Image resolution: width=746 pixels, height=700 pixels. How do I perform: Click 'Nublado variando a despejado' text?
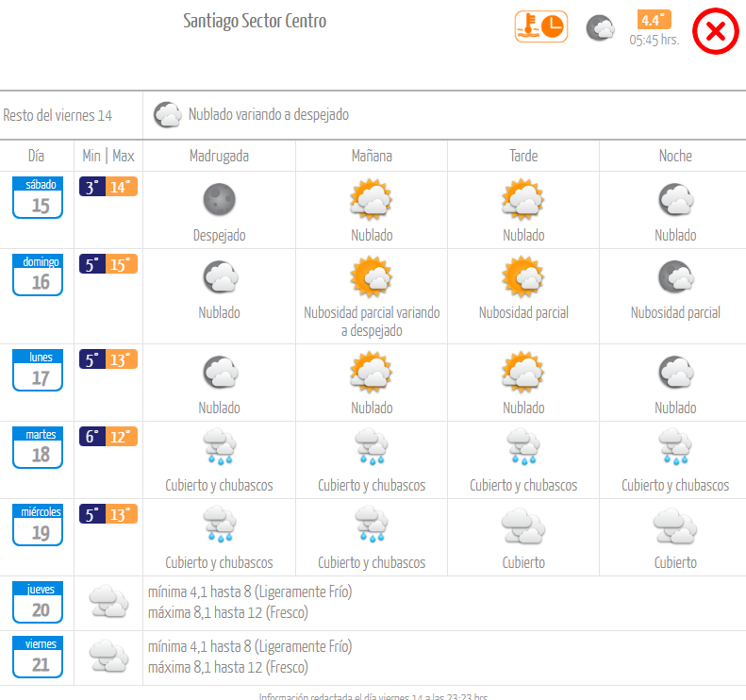[x=269, y=115]
